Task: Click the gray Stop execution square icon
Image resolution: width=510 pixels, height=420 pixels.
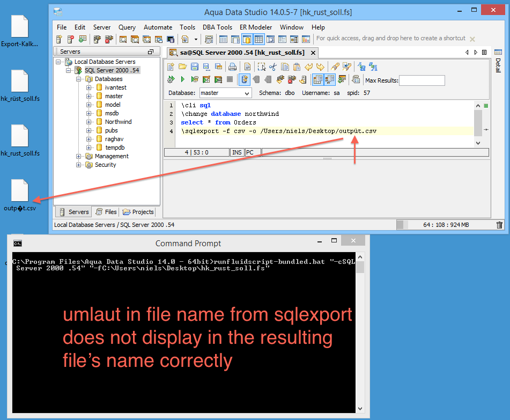Action: pyautogui.click(x=230, y=79)
